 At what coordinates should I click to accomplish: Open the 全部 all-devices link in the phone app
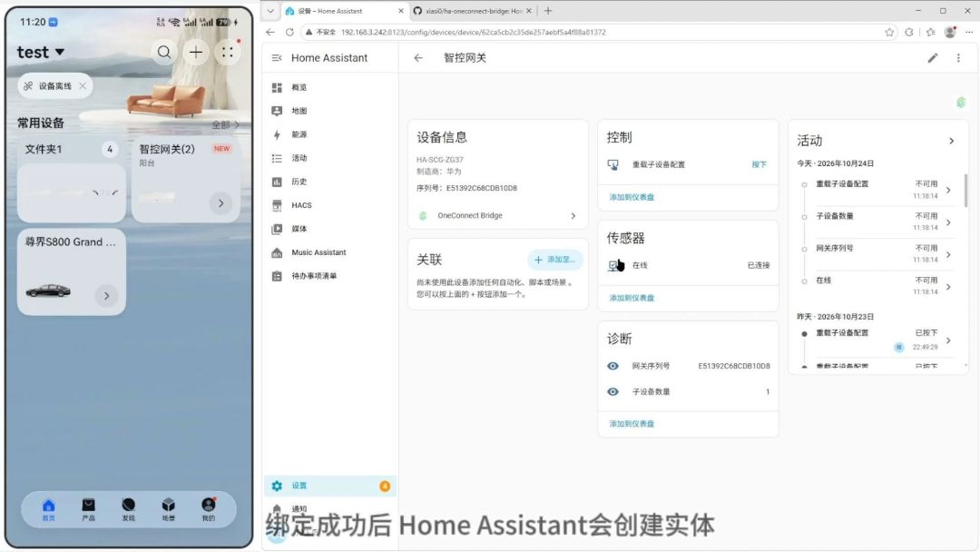[x=225, y=125]
